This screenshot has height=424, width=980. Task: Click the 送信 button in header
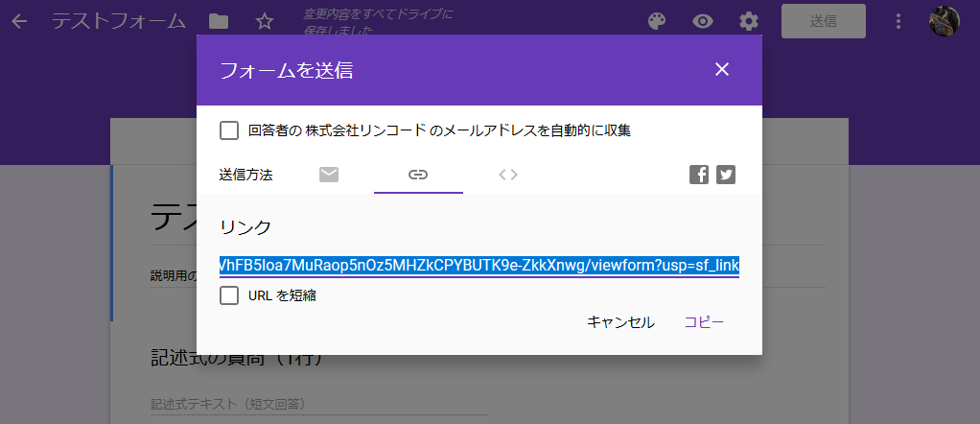pos(824,21)
